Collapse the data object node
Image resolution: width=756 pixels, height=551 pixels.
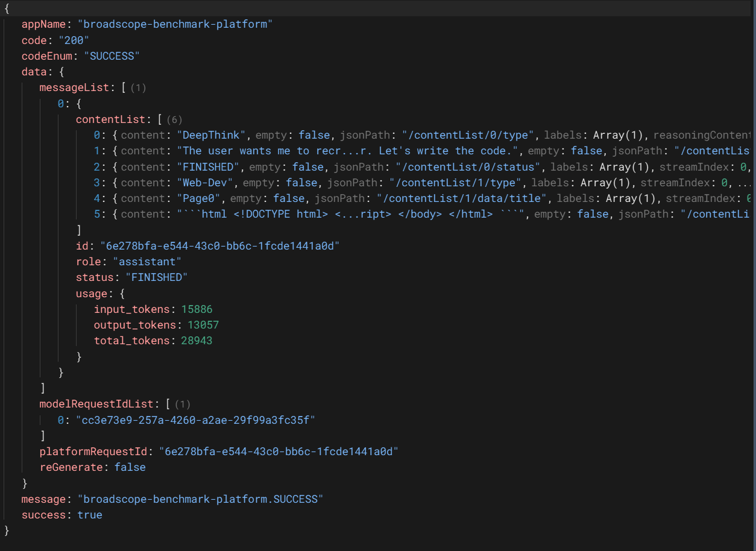(34, 72)
